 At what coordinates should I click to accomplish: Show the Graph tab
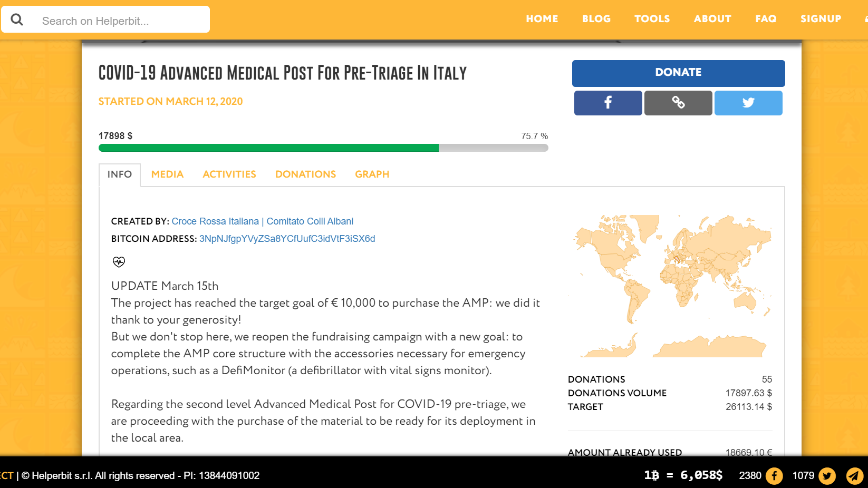(x=372, y=174)
